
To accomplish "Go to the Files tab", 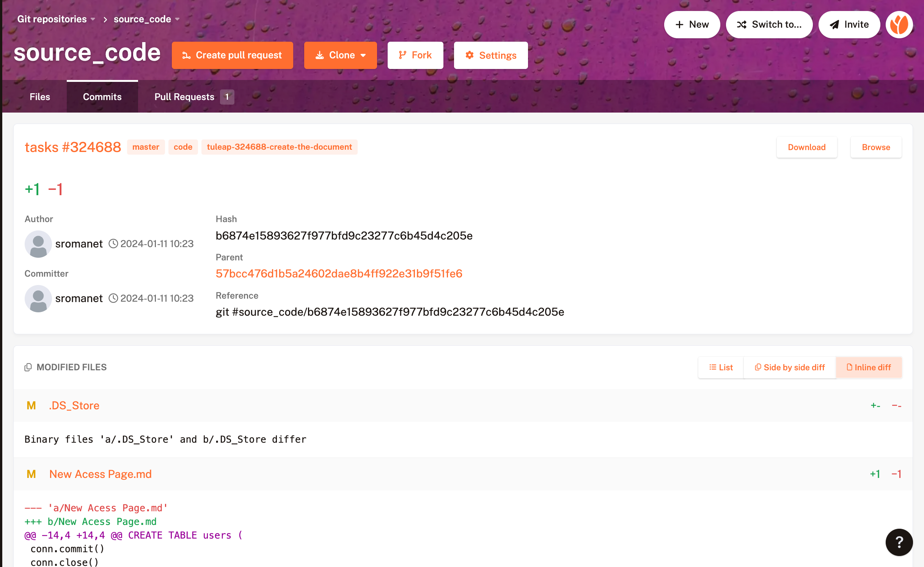I will coord(40,97).
